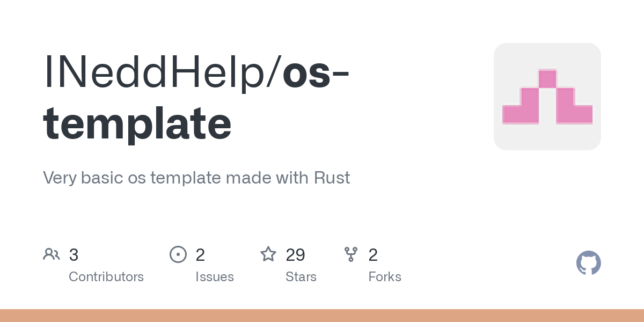This screenshot has height=322, width=644.
Task: Click the issues circle-dot icon
Action: click(x=178, y=254)
